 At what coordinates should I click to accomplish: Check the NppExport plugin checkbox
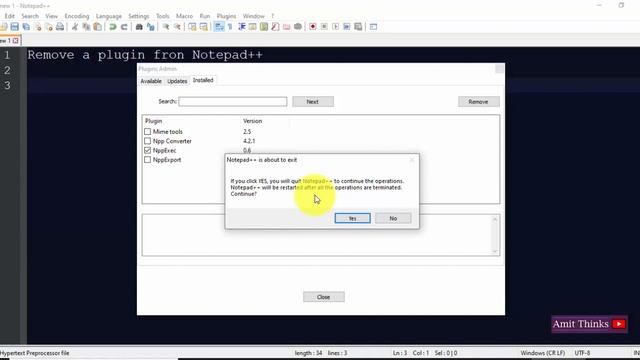[147, 160]
